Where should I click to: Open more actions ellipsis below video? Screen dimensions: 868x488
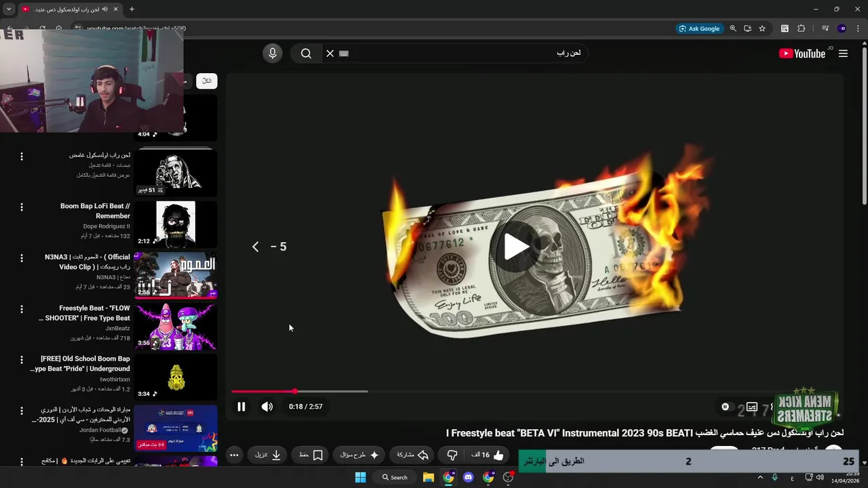click(x=234, y=455)
